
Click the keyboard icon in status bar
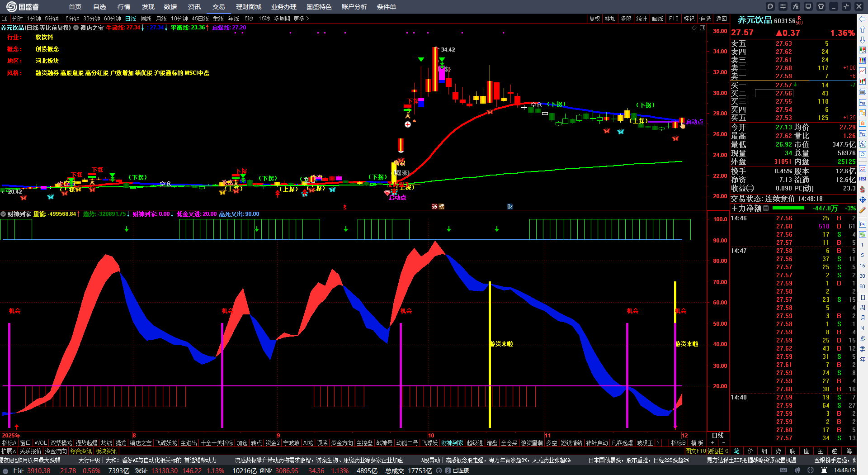coord(783,470)
